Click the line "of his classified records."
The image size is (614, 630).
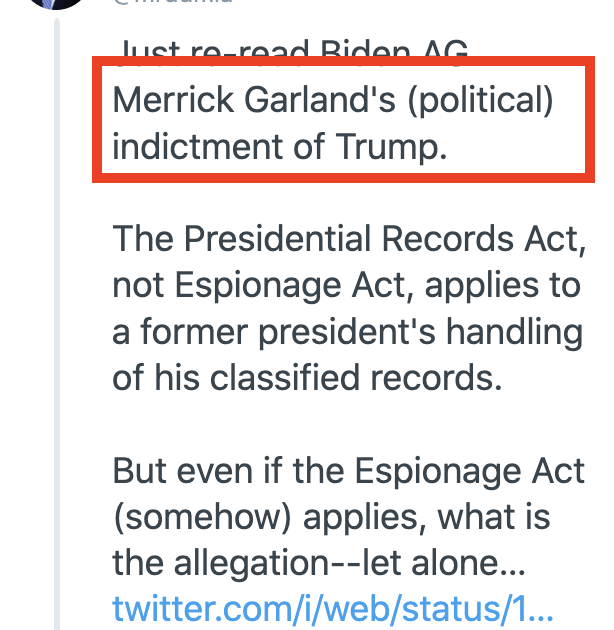pos(307,378)
